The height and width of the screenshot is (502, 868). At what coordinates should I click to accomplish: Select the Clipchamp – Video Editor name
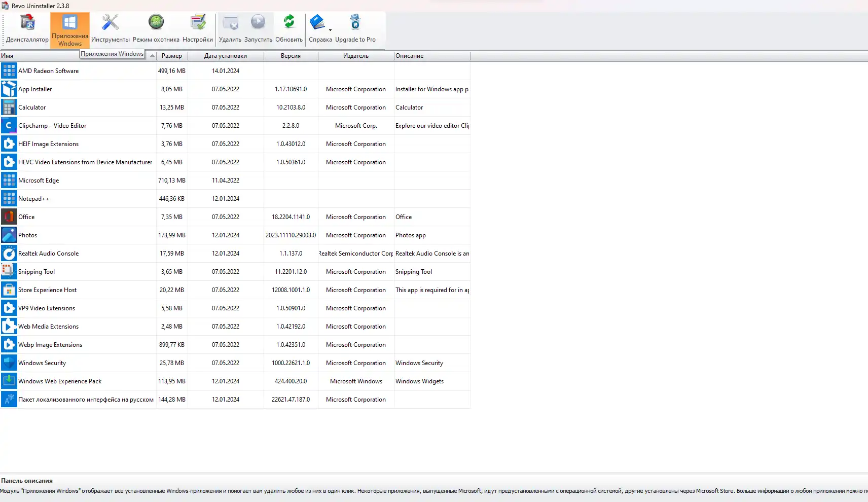(52, 126)
